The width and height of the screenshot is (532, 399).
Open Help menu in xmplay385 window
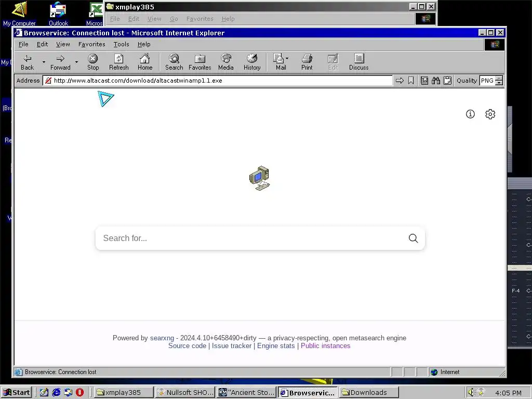tap(228, 19)
